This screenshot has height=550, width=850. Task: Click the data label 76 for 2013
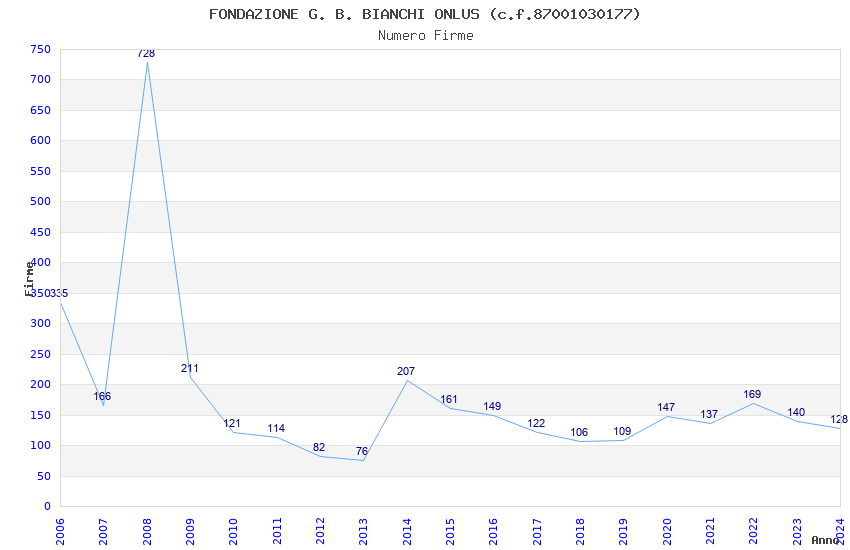coord(362,451)
